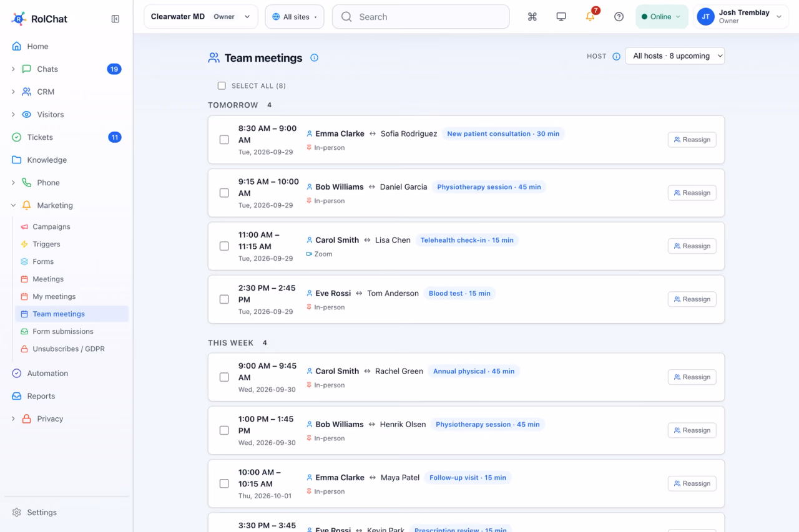Click the JT user avatar
The image size is (799, 532).
[x=705, y=17]
